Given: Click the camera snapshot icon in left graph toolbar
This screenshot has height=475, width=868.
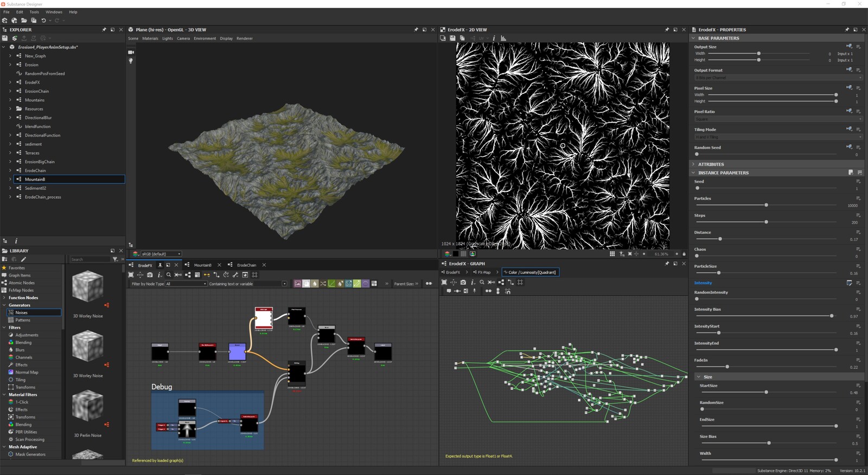Looking at the screenshot, I should [x=150, y=275].
